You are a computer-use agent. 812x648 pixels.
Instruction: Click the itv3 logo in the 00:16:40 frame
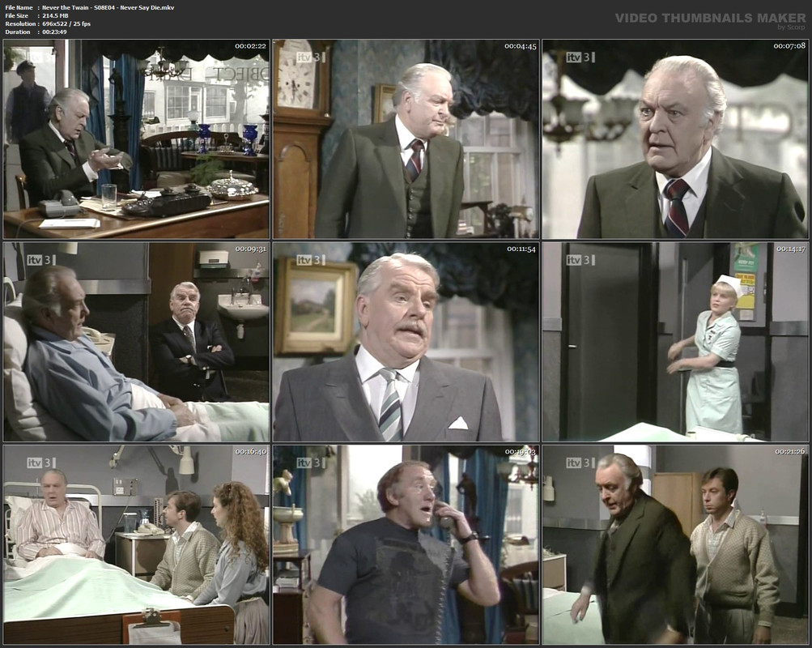pos(41,463)
